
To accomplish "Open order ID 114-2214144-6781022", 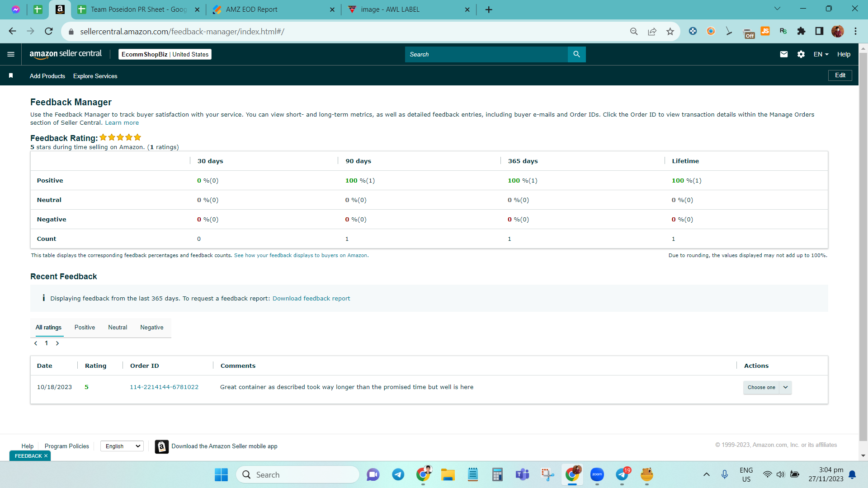I will pos(164,387).
